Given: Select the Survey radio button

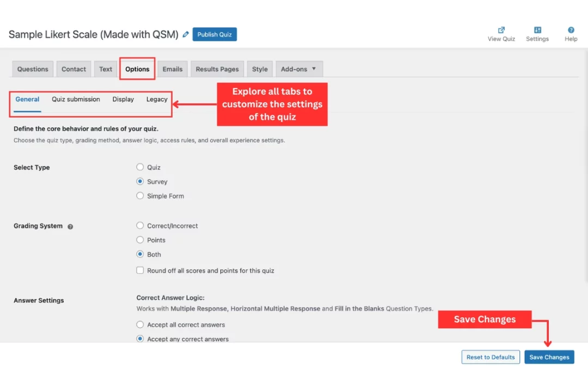Looking at the screenshot, I should (x=140, y=181).
